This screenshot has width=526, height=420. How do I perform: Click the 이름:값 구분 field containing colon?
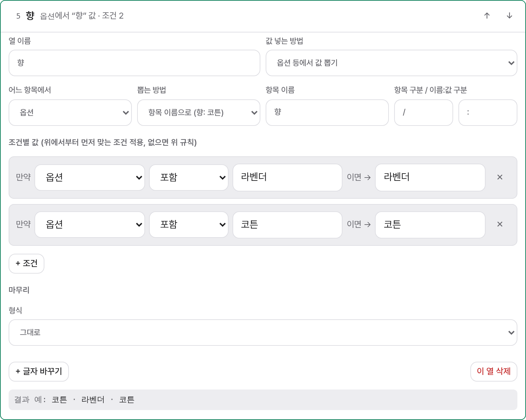488,113
